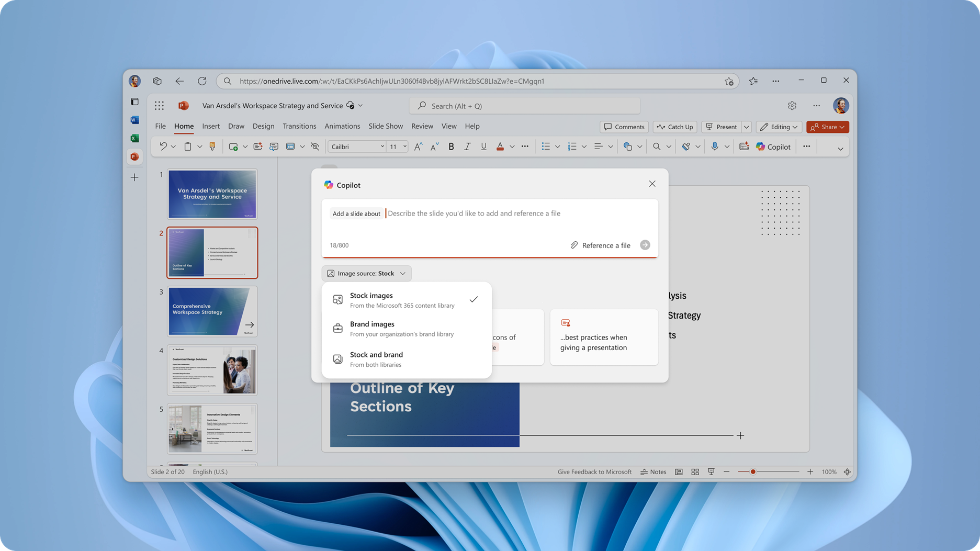
Task: Click the numbered list icon
Action: click(x=572, y=147)
